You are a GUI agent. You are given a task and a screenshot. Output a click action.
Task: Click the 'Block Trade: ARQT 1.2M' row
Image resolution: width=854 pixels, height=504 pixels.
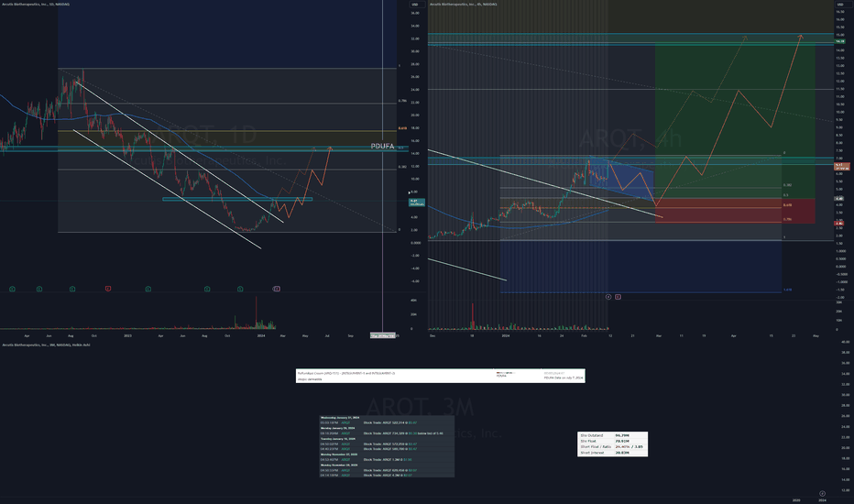[387, 459]
